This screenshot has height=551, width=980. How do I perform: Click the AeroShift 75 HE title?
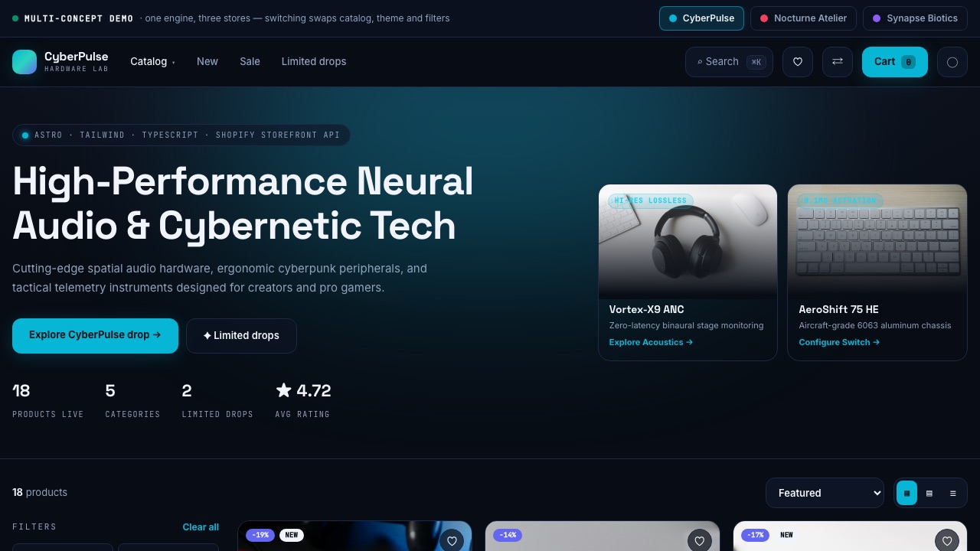(x=838, y=309)
